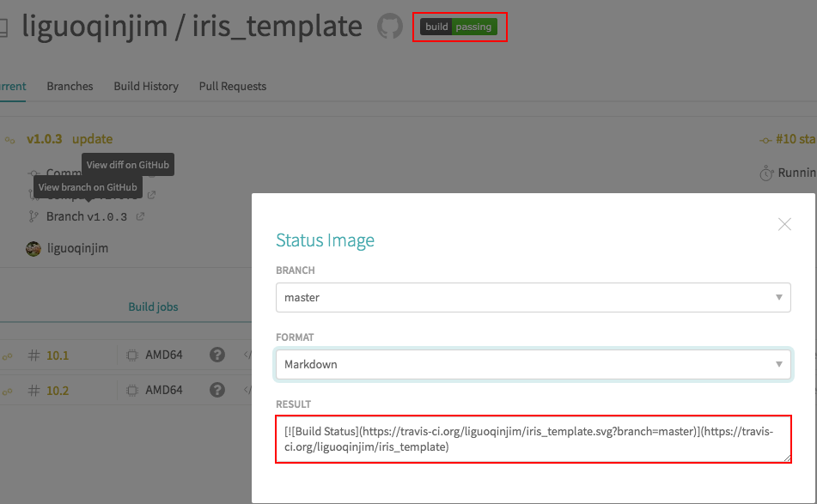Select the Build jobs tab
817x504 pixels.
(153, 307)
